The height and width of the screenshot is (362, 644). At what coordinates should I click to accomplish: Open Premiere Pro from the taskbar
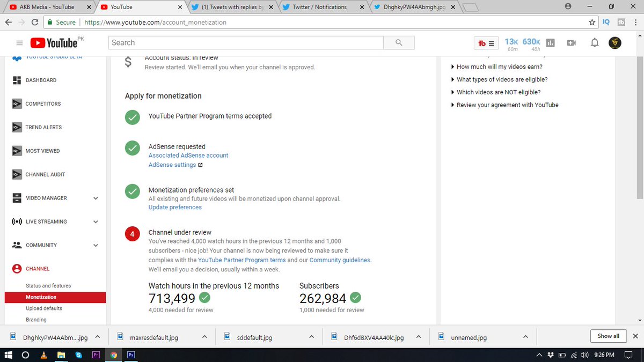(x=96, y=354)
